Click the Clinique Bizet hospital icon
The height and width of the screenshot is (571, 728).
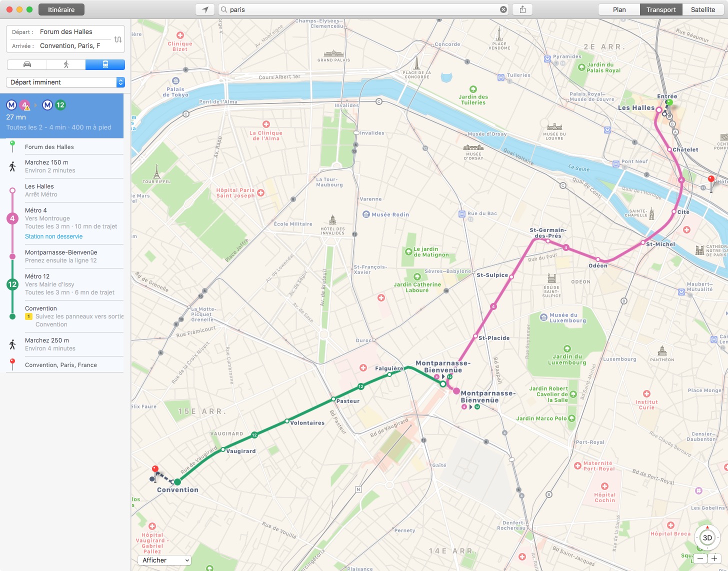pyautogui.click(x=180, y=35)
